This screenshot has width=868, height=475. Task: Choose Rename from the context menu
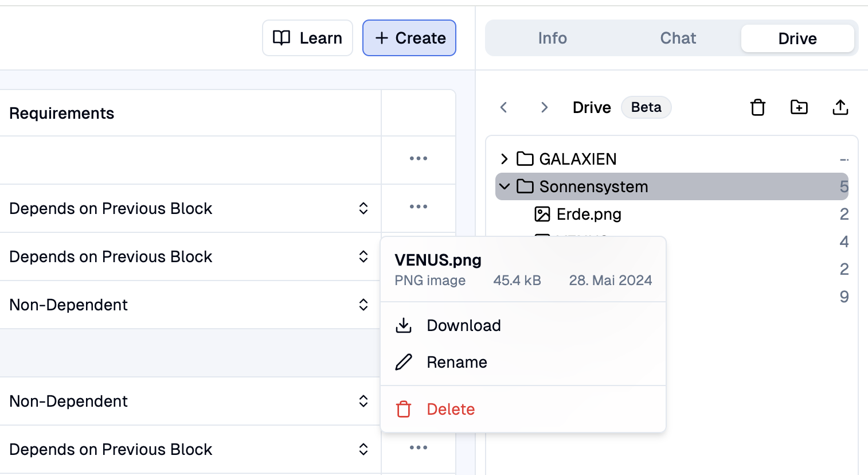click(523, 362)
